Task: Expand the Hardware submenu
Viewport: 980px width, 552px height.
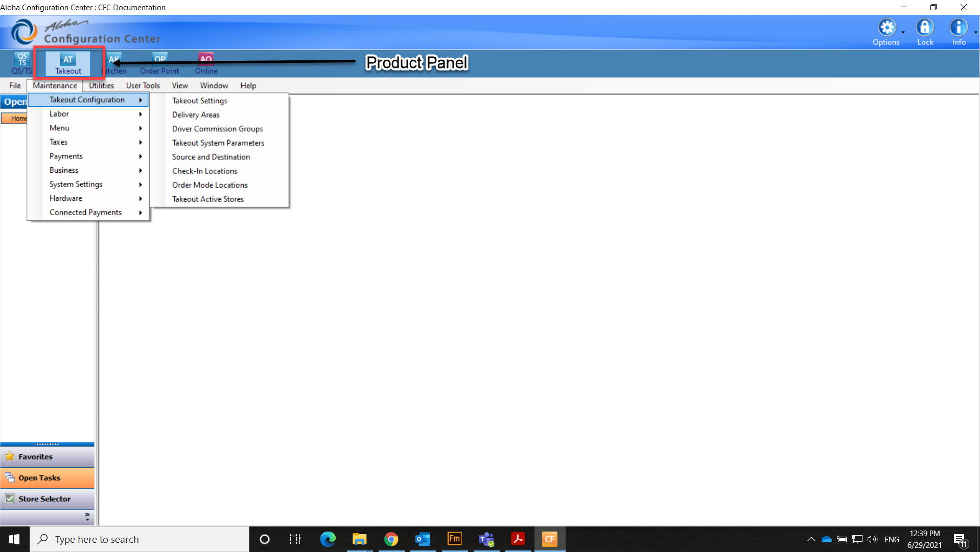Action: pyautogui.click(x=88, y=198)
